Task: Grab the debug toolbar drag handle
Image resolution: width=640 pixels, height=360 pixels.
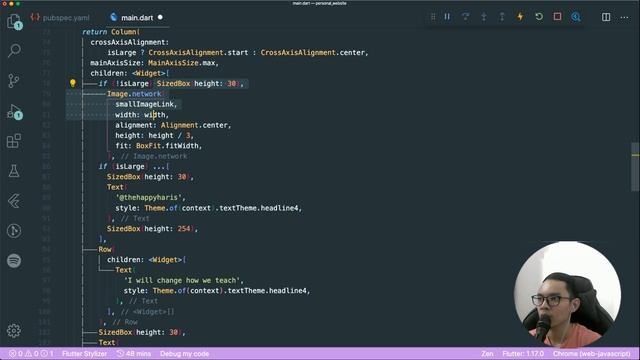Action: pos(433,17)
